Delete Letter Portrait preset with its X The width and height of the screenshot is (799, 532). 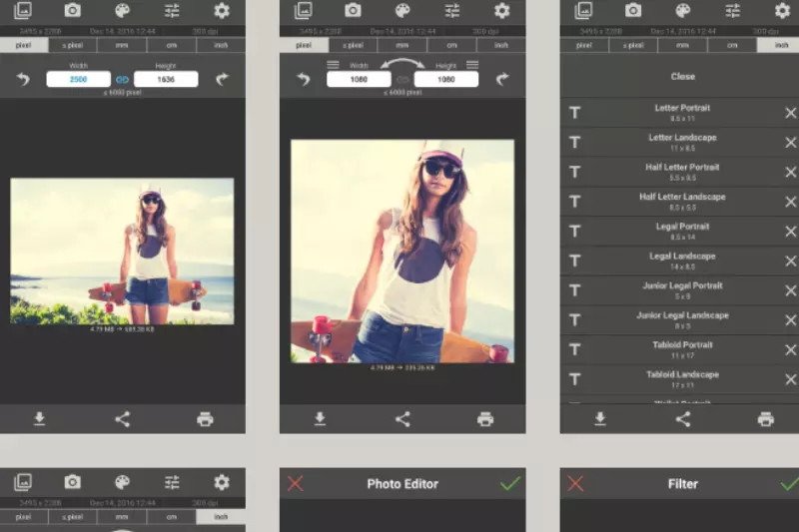[x=790, y=113]
